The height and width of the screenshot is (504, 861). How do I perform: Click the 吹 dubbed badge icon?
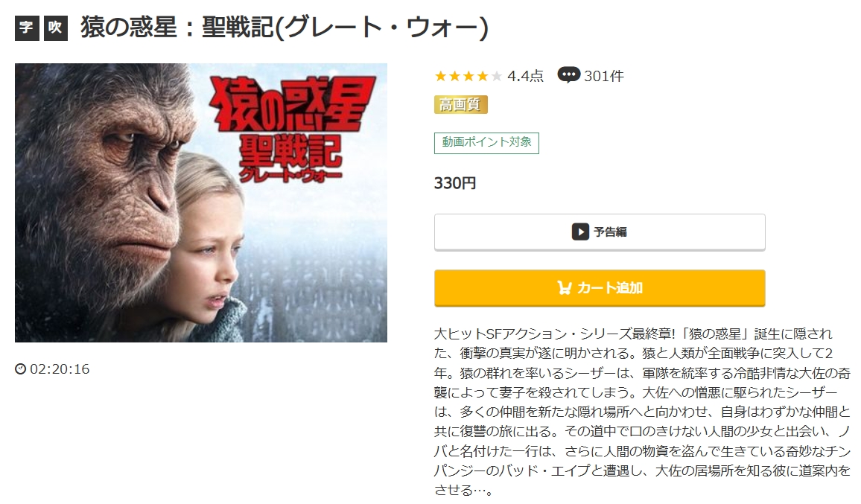pos(55,28)
